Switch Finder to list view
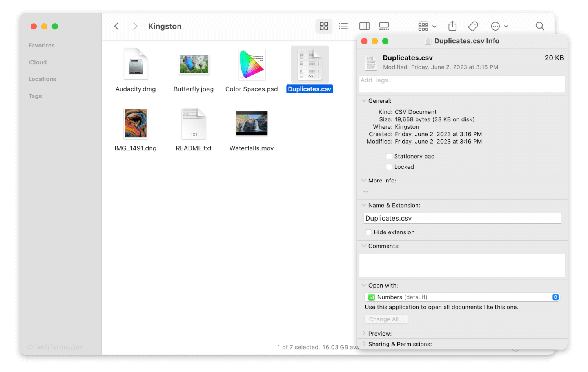Image resolution: width=588 pixels, height=372 pixels. pos(343,26)
